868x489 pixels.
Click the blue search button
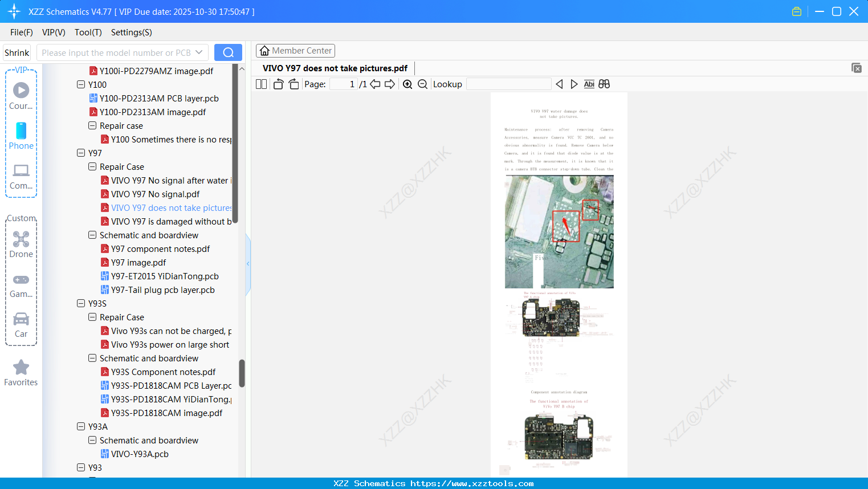228,52
